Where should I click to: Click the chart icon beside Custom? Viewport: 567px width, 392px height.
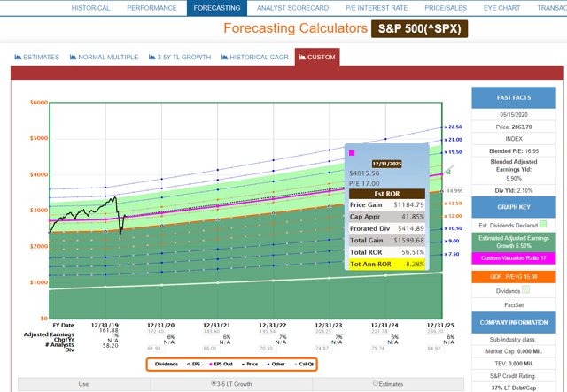point(302,57)
